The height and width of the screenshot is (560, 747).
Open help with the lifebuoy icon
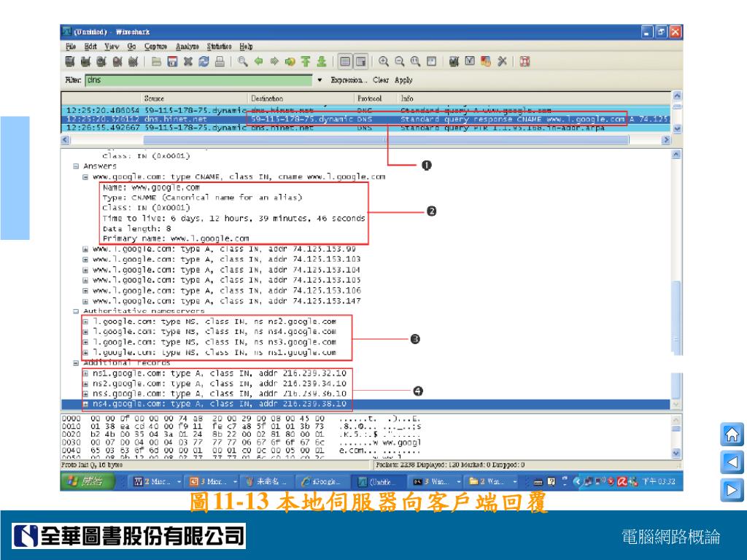(x=525, y=61)
